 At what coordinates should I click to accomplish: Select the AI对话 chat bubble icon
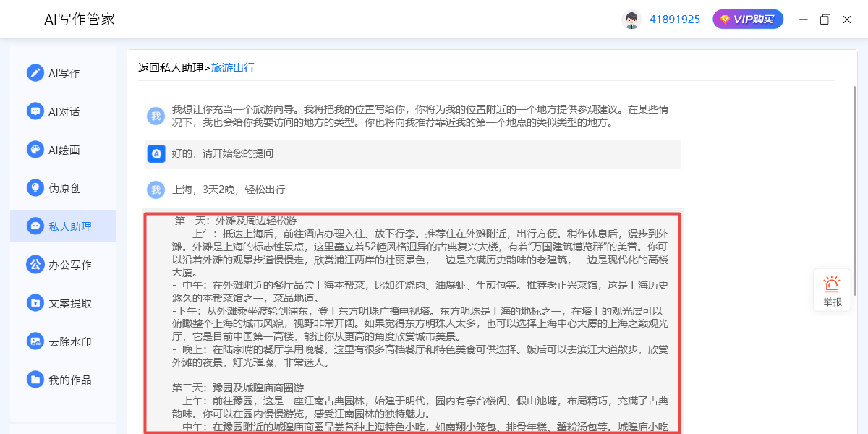pyautogui.click(x=35, y=111)
